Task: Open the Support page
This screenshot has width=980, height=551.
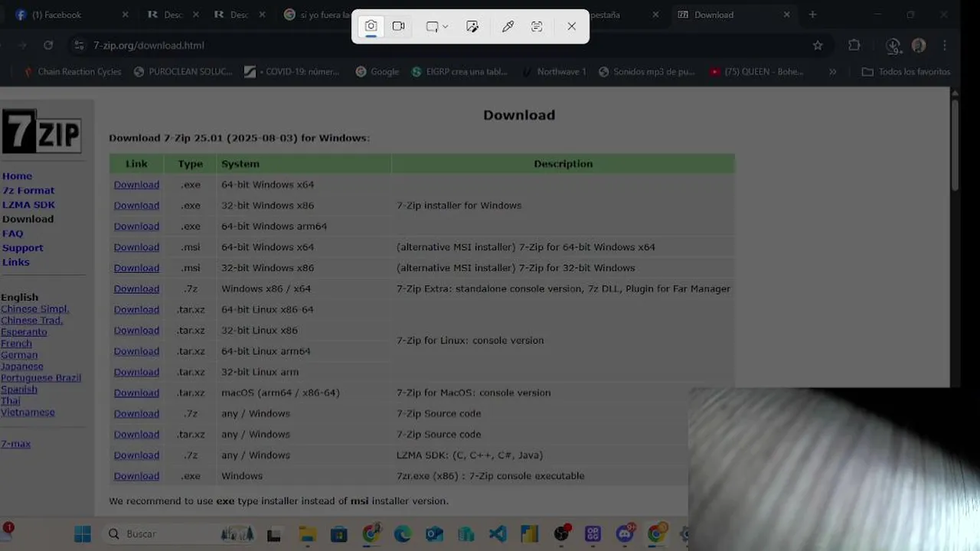Action: click(x=22, y=248)
